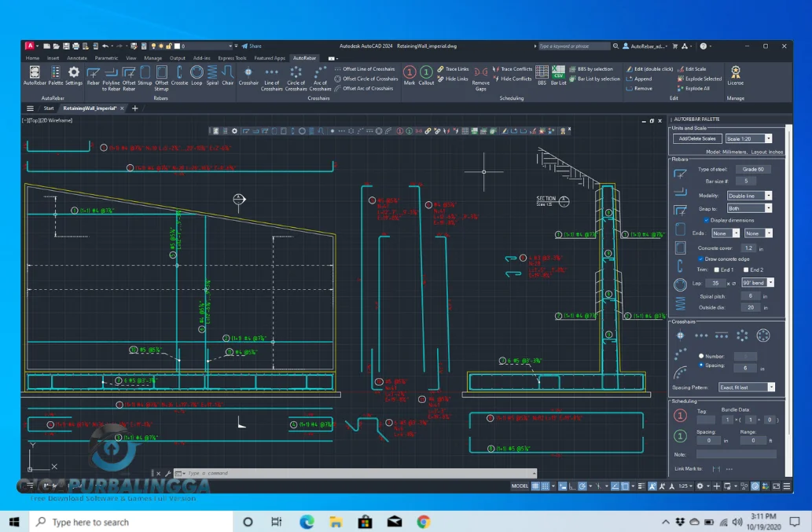Place a Crosshair from the ribbon
812x532 pixels.
click(248, 75)
